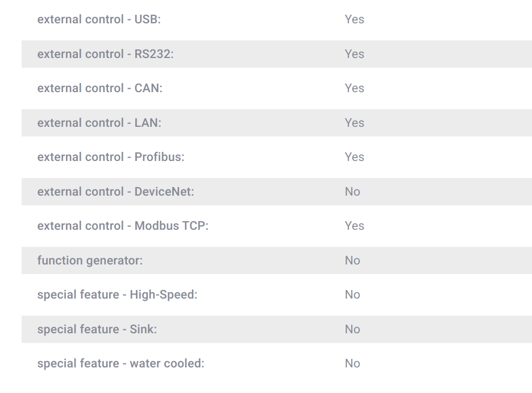532x393 pixels.
Task: Click the No value for DeviceNet
Action: tap(352, 192)
